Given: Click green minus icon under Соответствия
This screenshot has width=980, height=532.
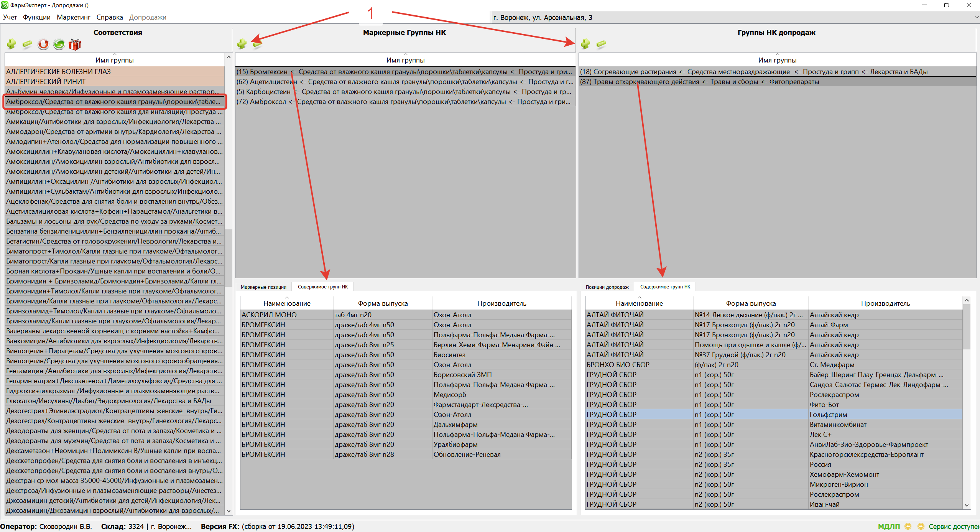Looking at the screenshot, I should tap(27, 44).
